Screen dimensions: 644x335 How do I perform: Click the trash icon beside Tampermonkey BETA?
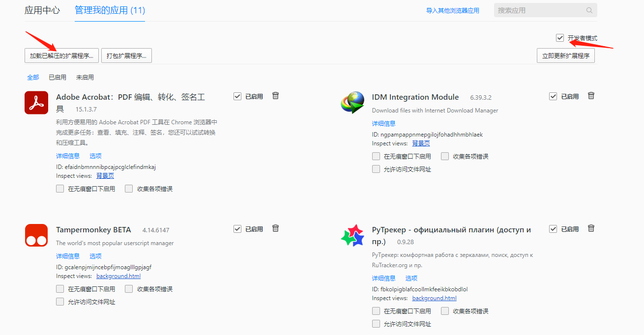pyautogui.click(x=275, y=228)
